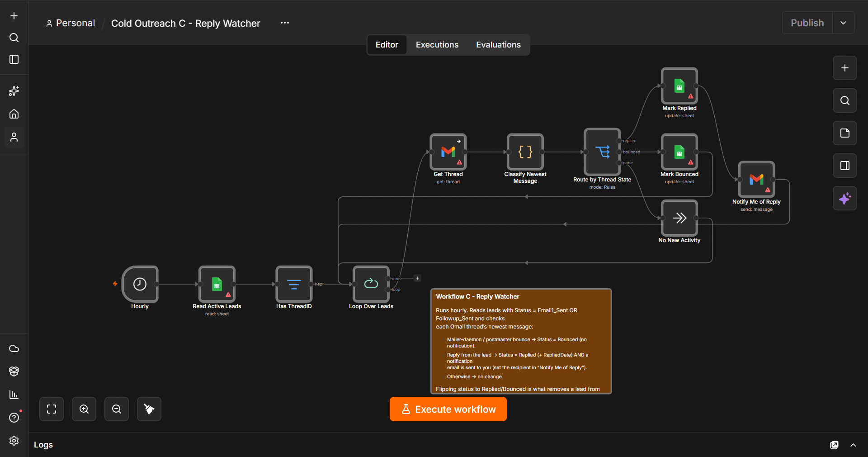The image size is (868, 457).
Task: Click the Publish button
Action: click(807, 23)
